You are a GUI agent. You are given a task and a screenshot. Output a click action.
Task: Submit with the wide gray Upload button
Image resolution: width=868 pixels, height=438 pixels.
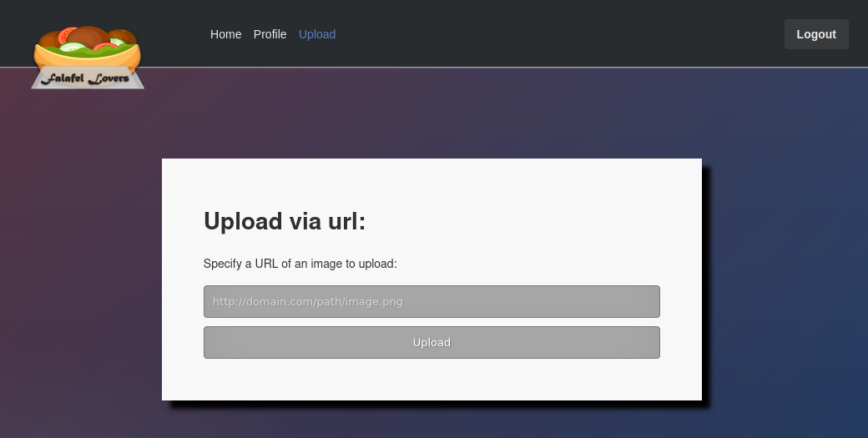pyautogui.click(x=431, y=342)
